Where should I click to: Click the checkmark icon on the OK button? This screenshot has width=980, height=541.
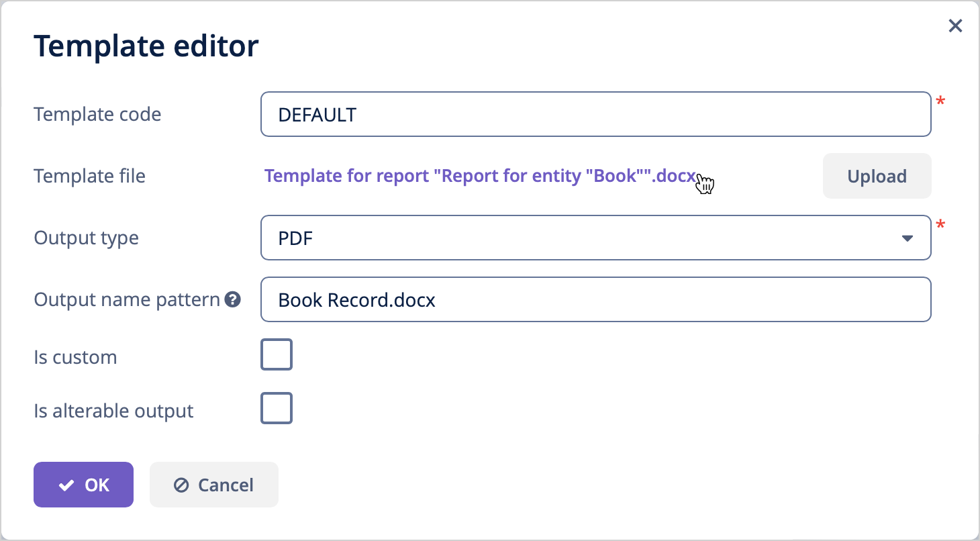click(66, 485)
